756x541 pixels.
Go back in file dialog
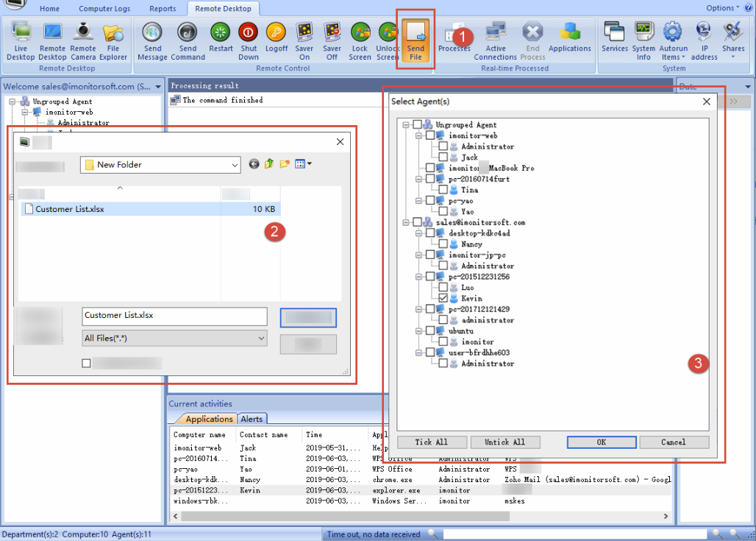coord(254,164)
